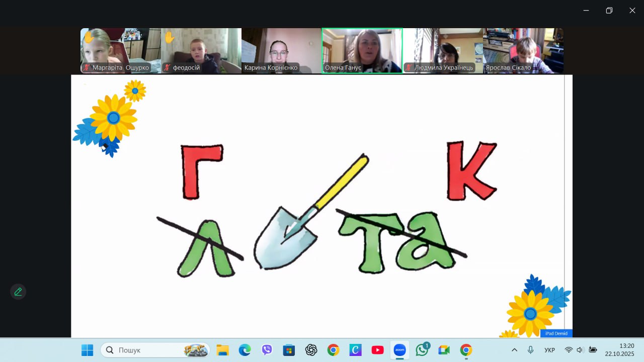The image size is (644, 362).
Task: Open Canva app in taskbar
Action: [355, 350]
